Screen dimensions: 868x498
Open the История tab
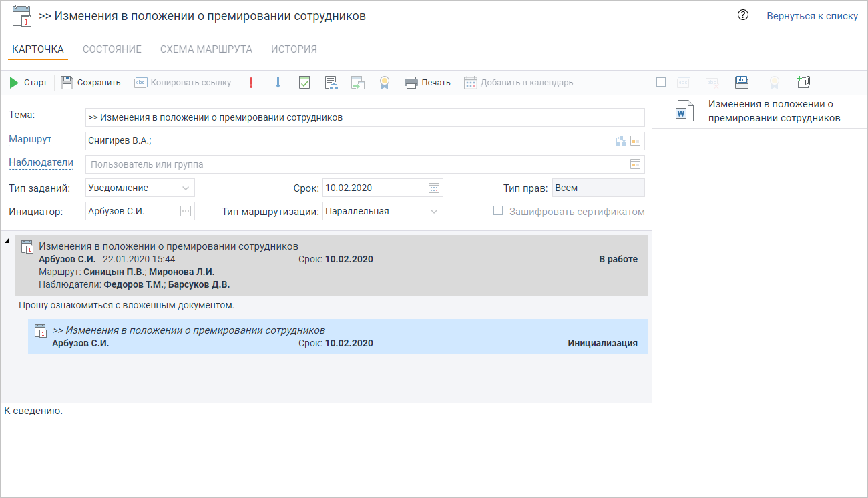294,49
